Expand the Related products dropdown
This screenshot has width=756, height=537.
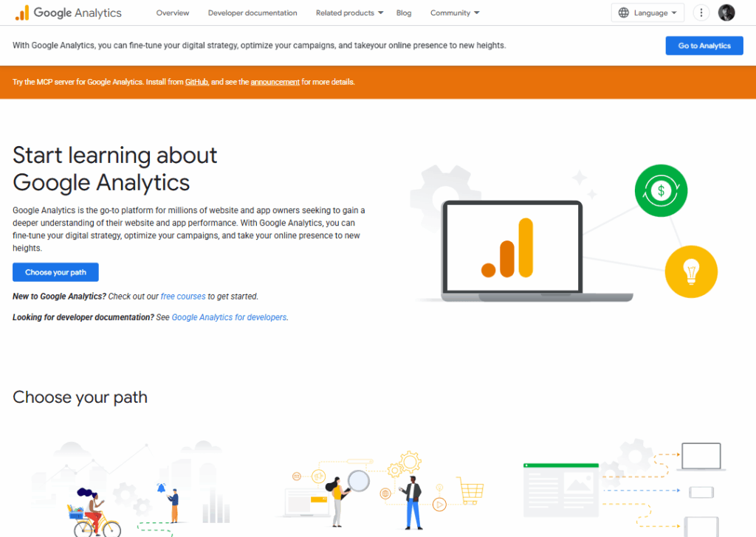pos(349,13)
